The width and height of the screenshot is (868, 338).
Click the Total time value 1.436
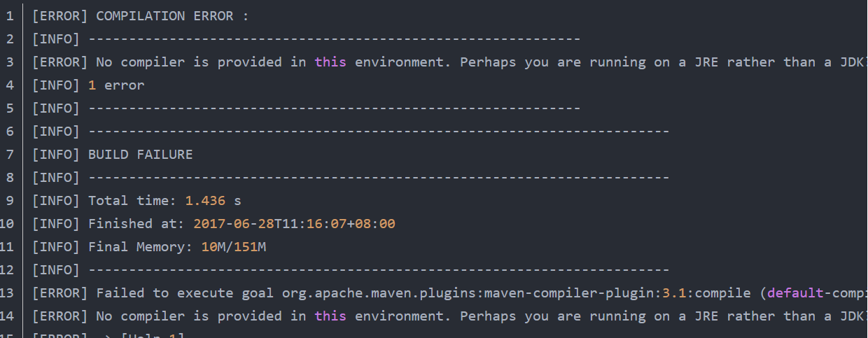pos(205,200)
